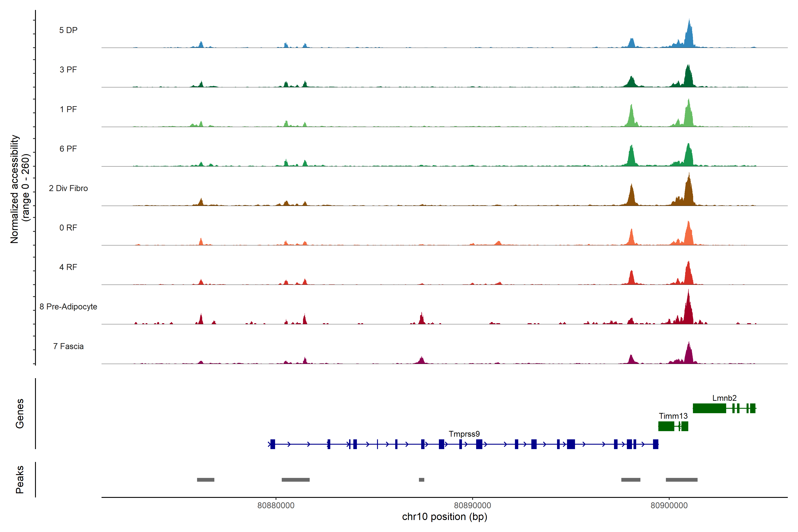
Task: Click the 3 PF track label
Action: pos(68,70)
